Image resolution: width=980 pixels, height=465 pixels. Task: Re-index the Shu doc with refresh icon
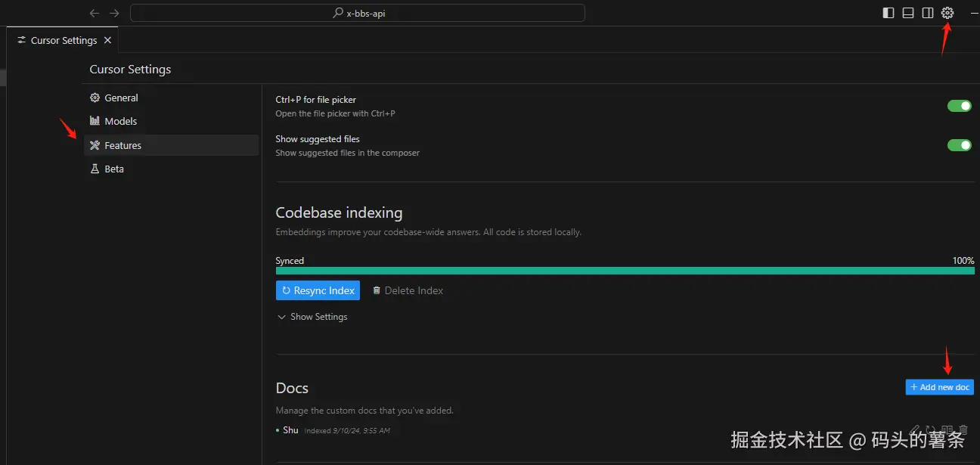(931, 430)
